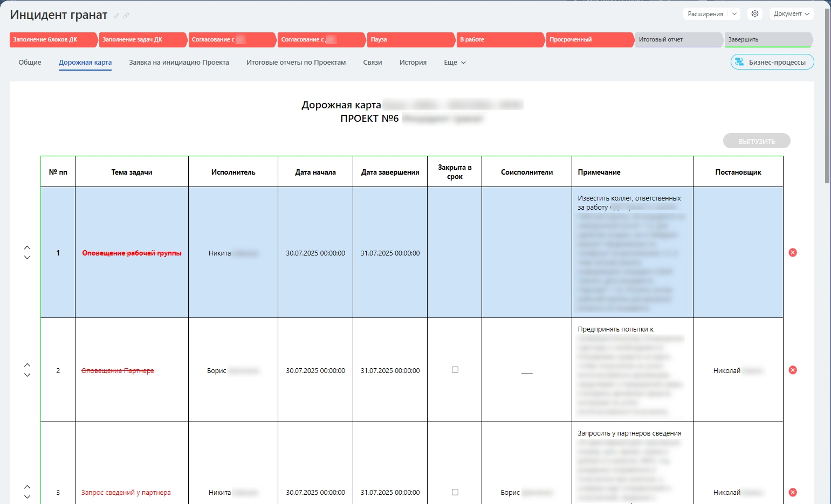This screenshot has height=504, width=831.
Task: Select the Итоговый отчет stage in the progress bar
Action: pos(679,40)
